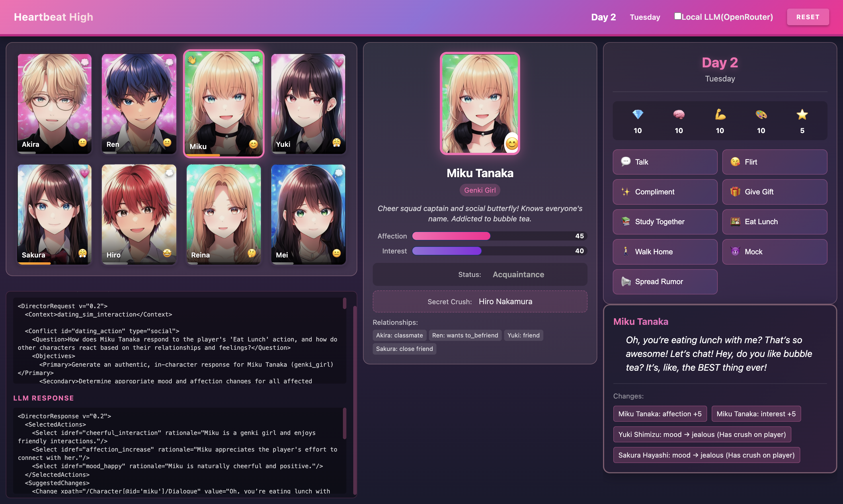
Task: Select Day 2 in the top navigation
Action: click(x=604, y=17)
